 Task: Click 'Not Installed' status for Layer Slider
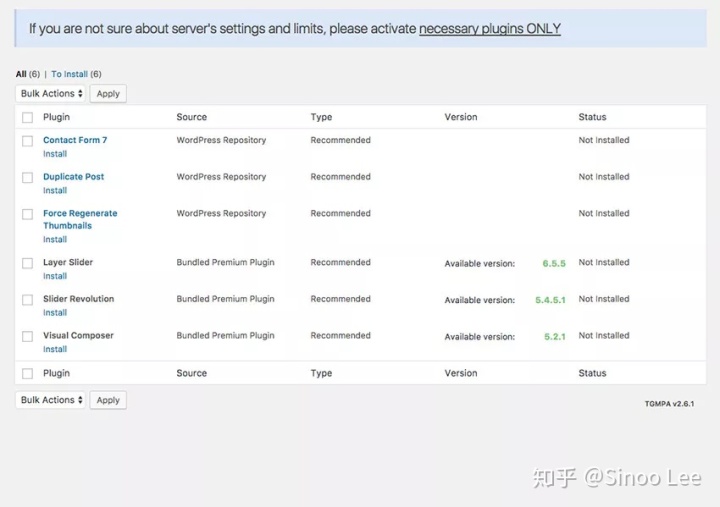604,262
